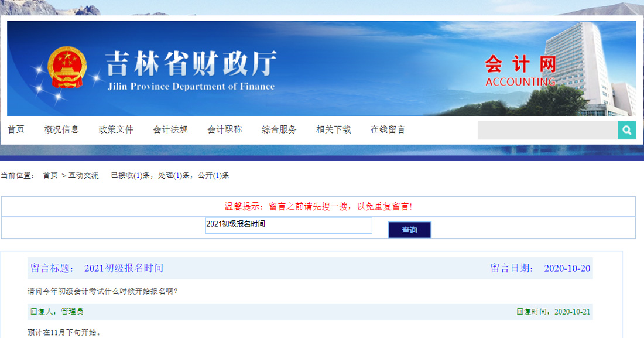
Task: Follow the 首页 breadcrumb link
Action: [x=50, y=176]
